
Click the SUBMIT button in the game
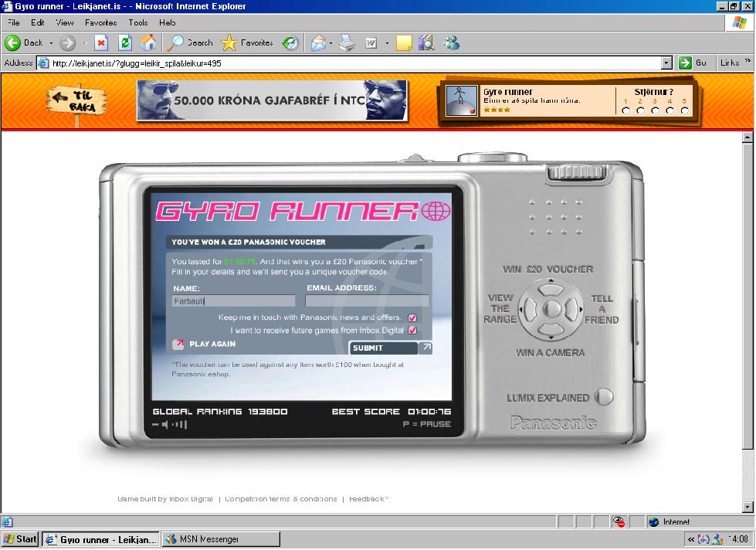tap(390, 348)
